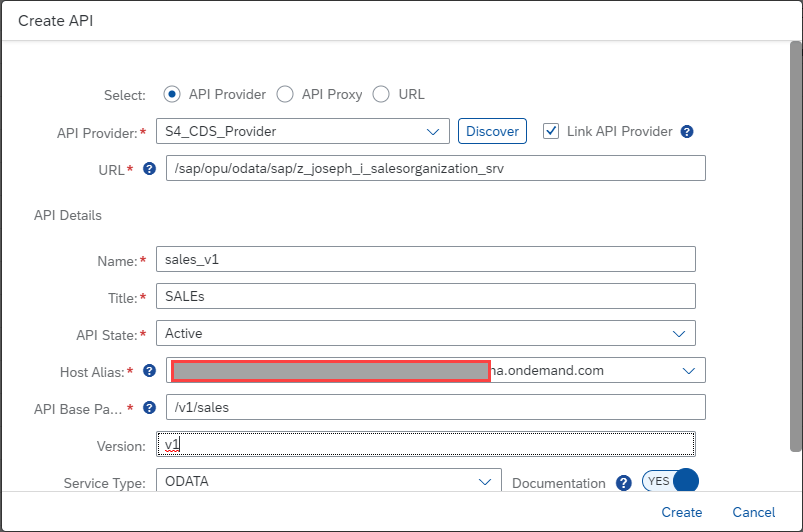Select the URL radio button
The image size is (803, 532).
click(381, 95)
